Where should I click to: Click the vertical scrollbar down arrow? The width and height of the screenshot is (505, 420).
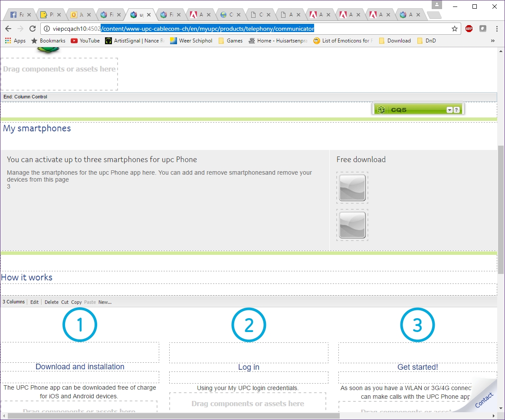point(501,408)
